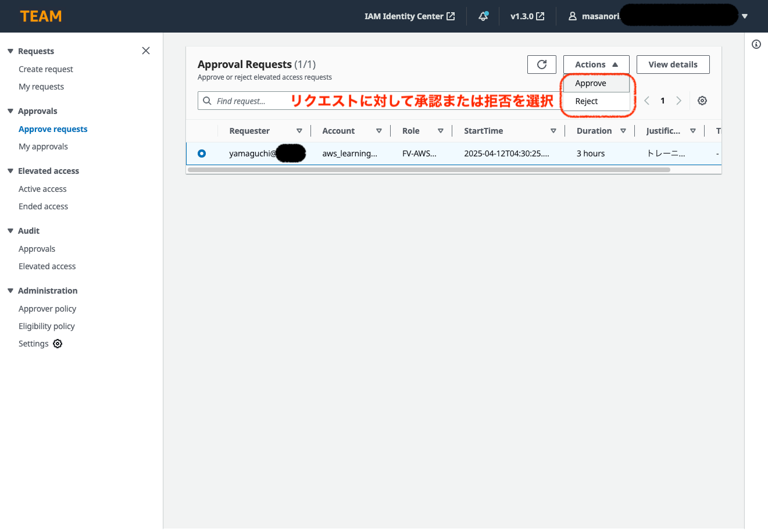Click the refresh requests icon button
768x532 pixels.
tap(541, 65)
